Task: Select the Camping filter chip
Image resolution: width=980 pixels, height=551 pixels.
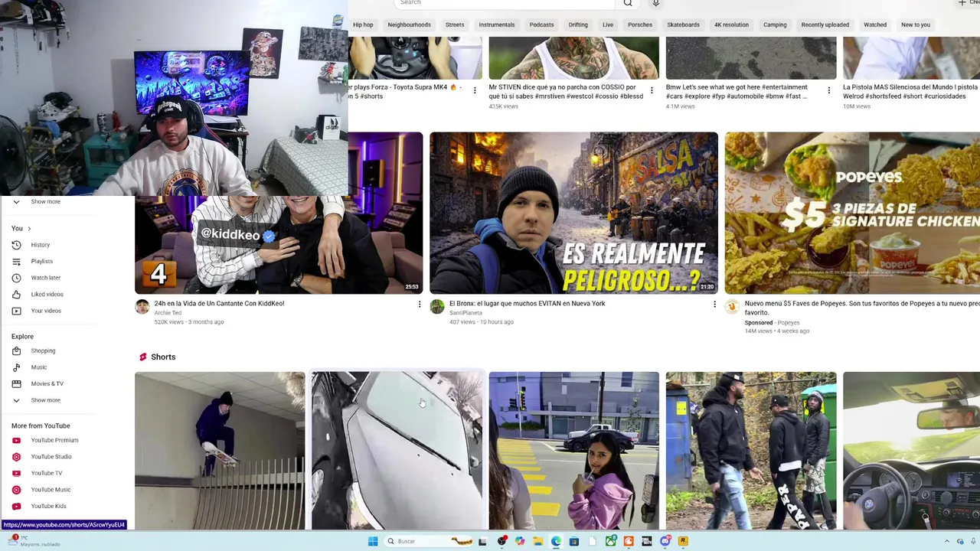Action: 775,24
